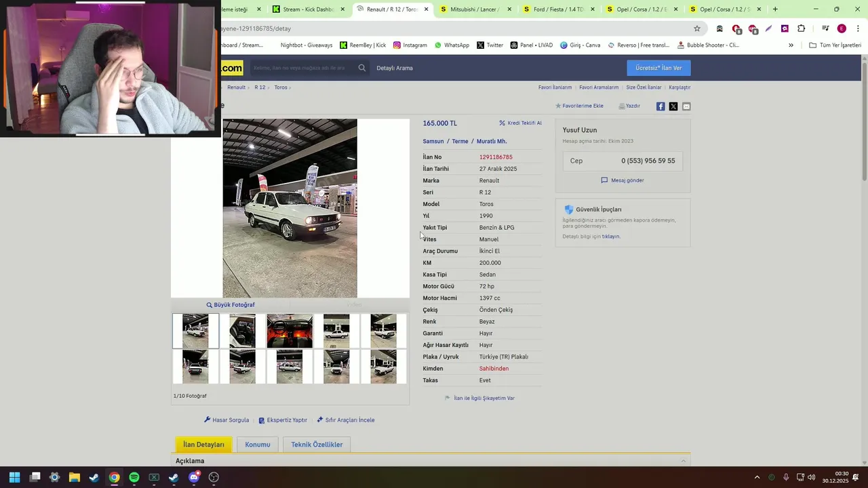Image resolution: width=868 pixels, height=488 pixels.
Task: Add listing to favorites via Favorilerime Ekle
Action: point(579,106)
